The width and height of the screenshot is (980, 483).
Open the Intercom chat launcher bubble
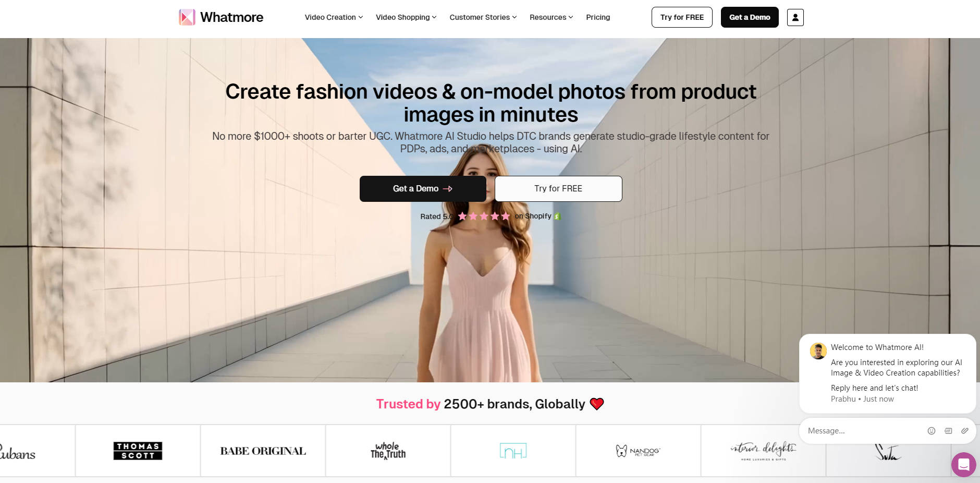(963, 464)
